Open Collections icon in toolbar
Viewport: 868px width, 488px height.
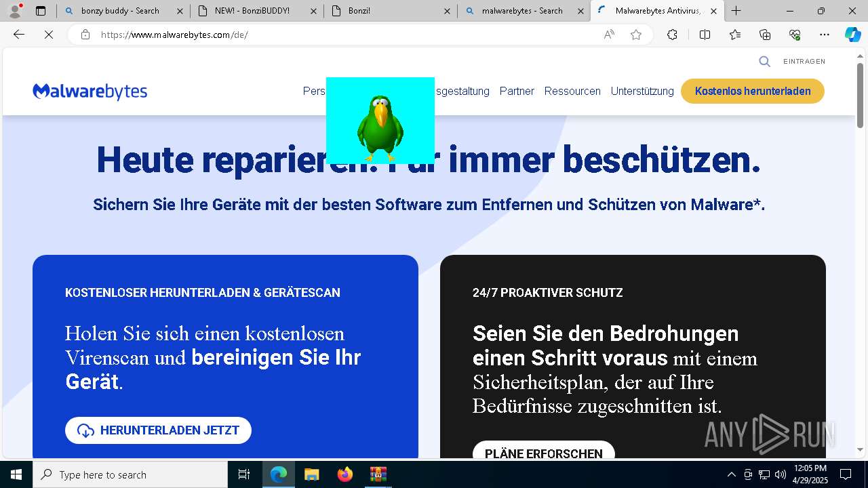765,35
